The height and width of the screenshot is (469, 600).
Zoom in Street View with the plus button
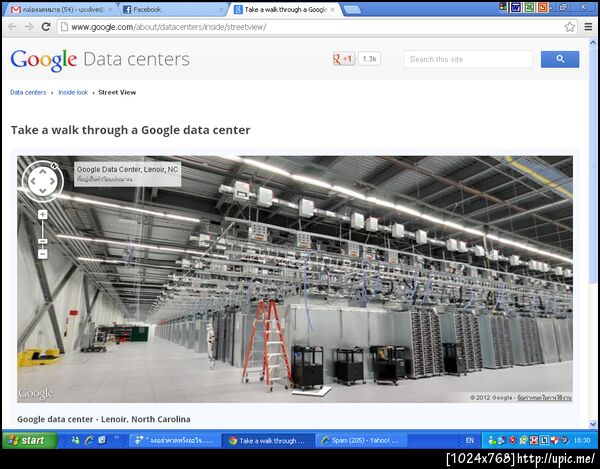click(42, 214)
